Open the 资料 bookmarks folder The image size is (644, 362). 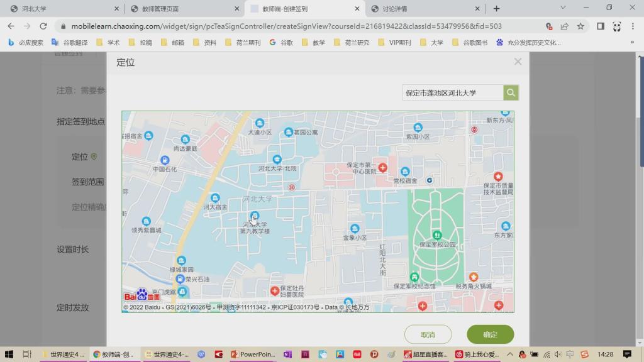204,42
